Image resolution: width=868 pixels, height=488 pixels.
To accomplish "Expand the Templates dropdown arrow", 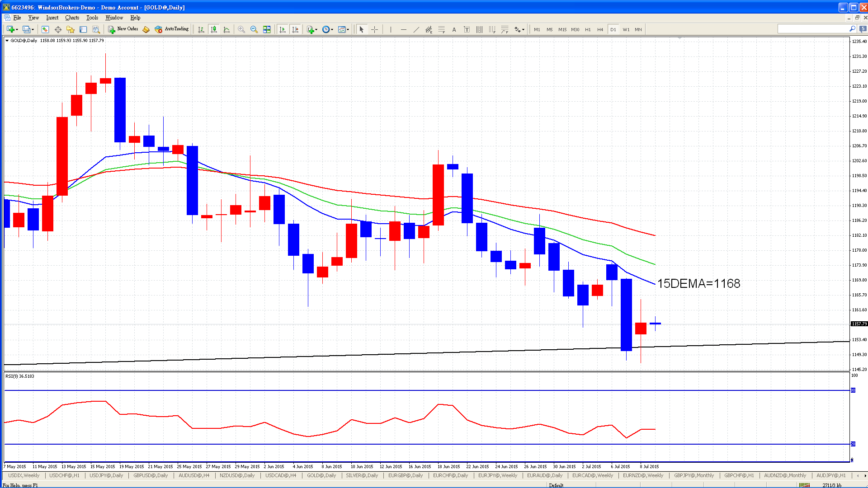I will coord(348,30).
